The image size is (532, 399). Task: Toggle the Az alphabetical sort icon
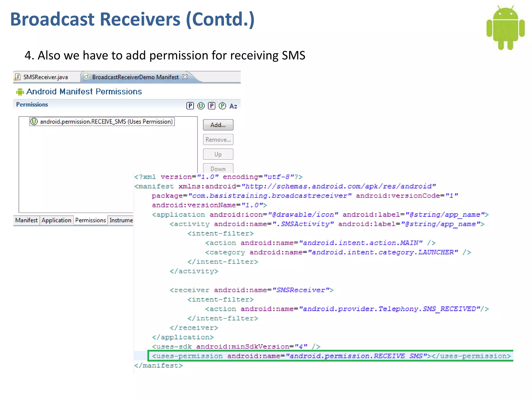pos(233,106)
